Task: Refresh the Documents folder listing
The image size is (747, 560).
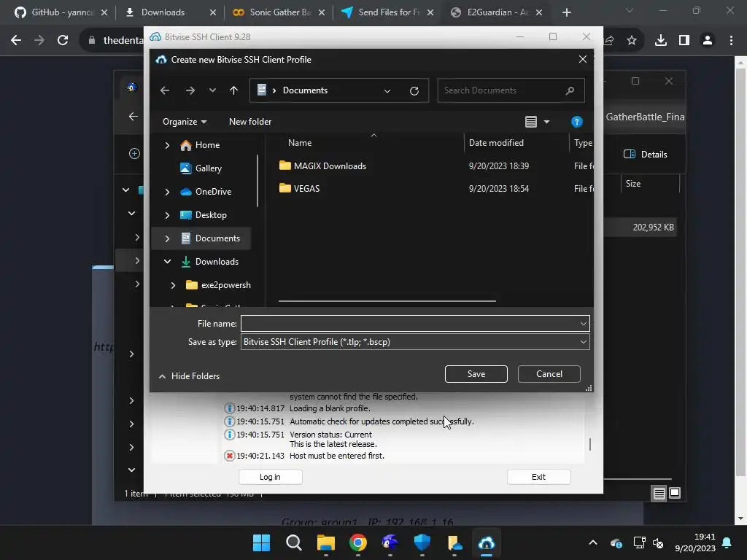Action: click(414, 90)
